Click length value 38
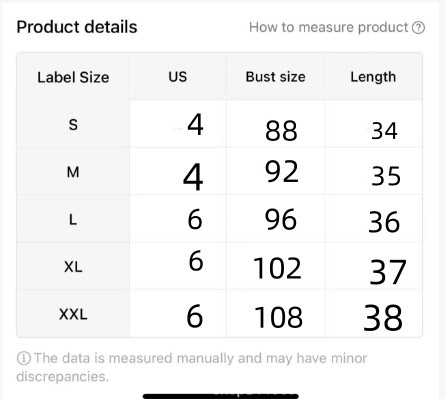This screenshot has height=399, width=445. pos(383,318)
